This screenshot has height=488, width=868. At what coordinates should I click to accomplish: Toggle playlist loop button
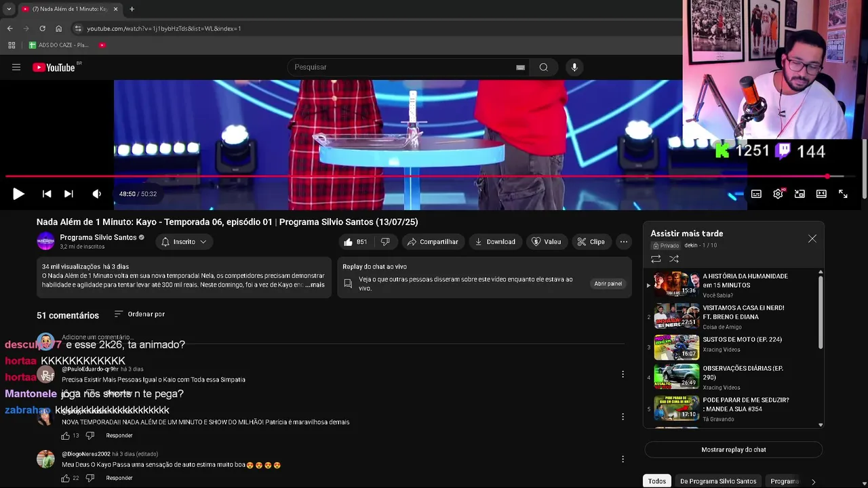[x=656, y=259]
